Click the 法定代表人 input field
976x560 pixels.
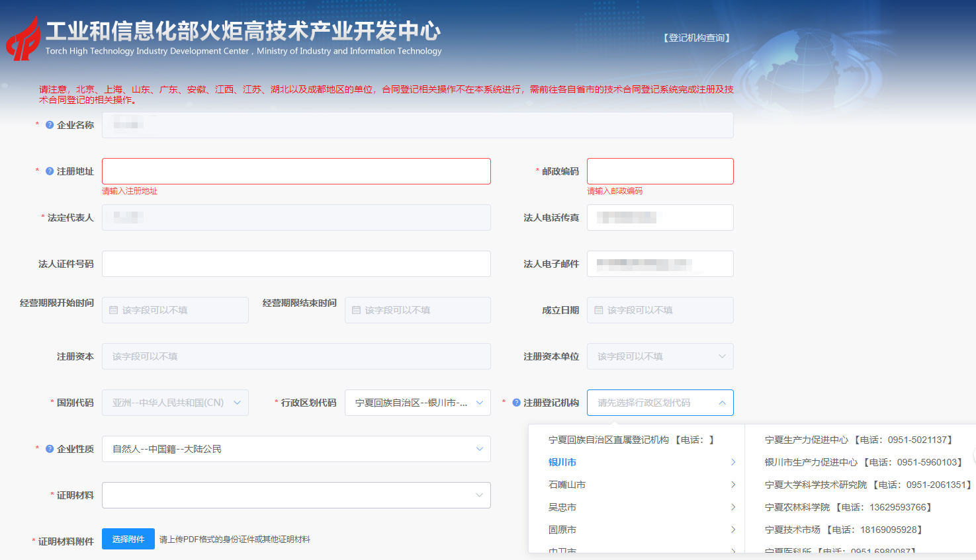pyautogui.click(x=296, y=218)
